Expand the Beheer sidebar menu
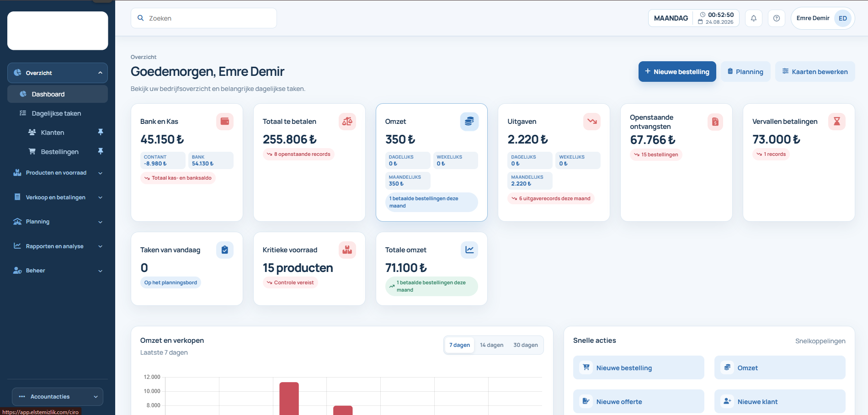This screenshot has height=415, width=868. coord(58,271)
